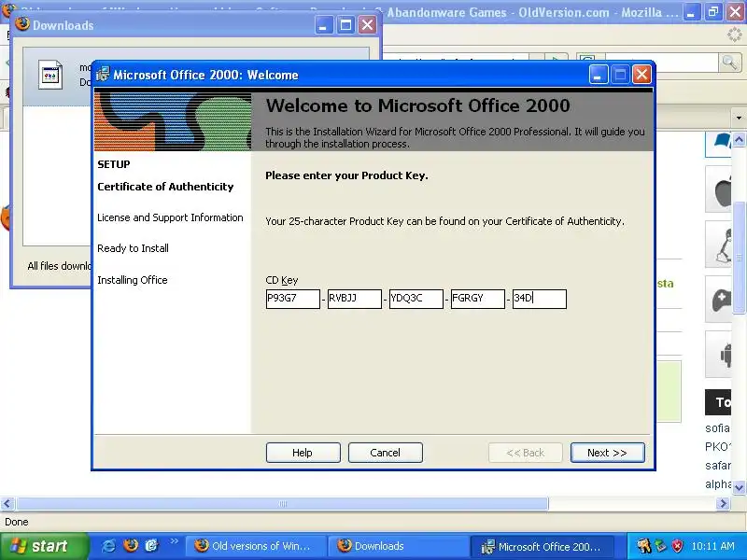Click the first system tray icon
The width and height of the screenshot is (747, 560).
(643, 546)
